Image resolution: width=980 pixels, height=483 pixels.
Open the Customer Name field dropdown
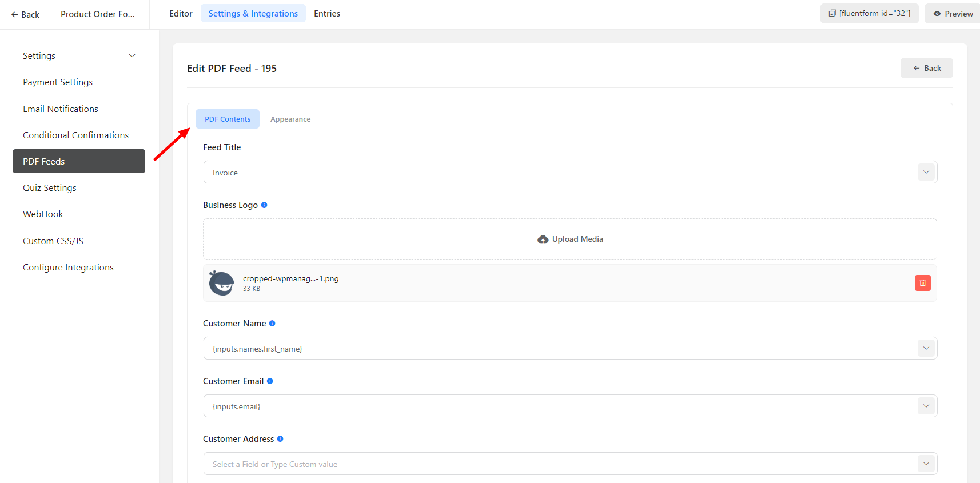(926, 348)
